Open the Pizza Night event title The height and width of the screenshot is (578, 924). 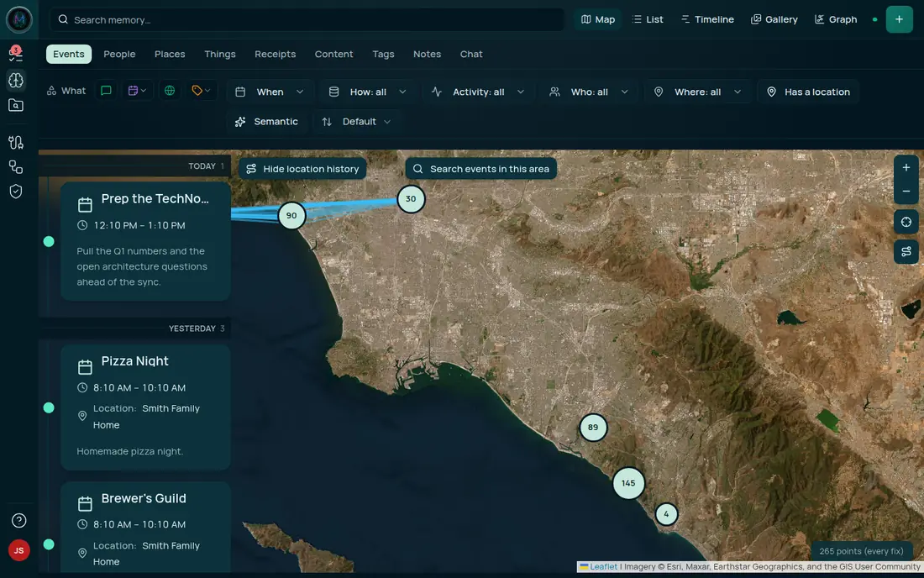(x=135, y=361)
